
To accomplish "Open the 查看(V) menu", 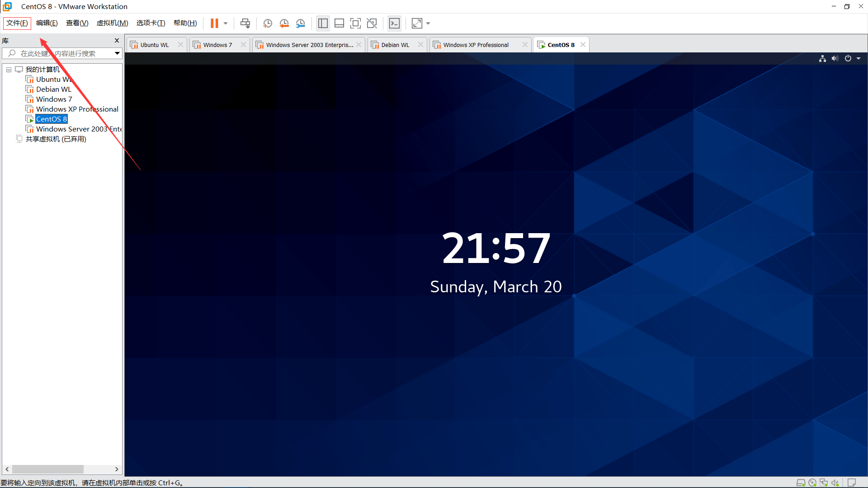I will (x=77, y=23).
